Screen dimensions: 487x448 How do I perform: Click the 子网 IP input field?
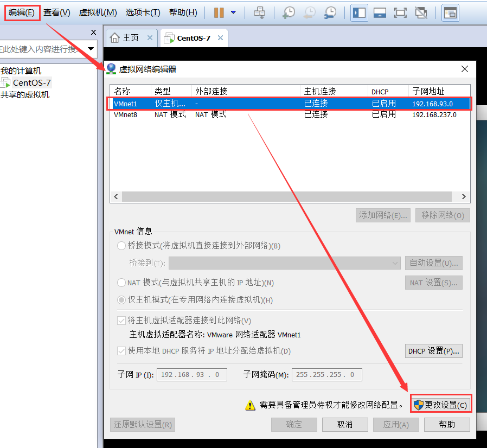(191, 375)
